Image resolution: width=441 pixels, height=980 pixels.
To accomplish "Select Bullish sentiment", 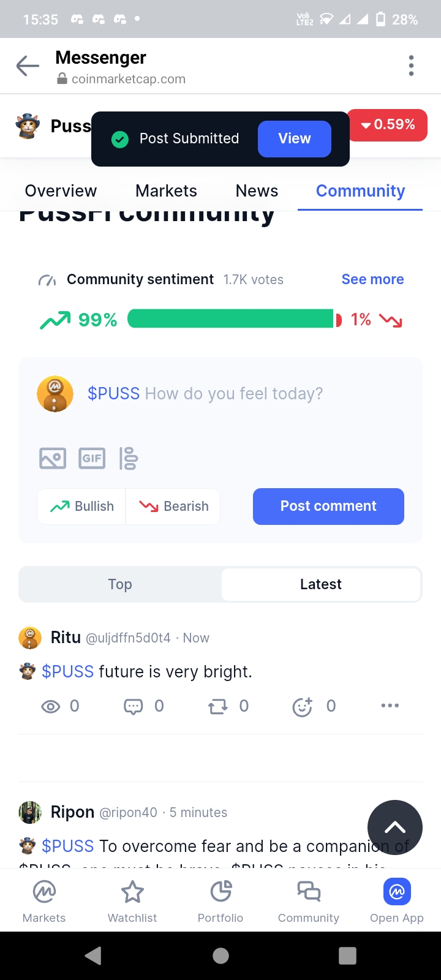I will coord(82,507).
